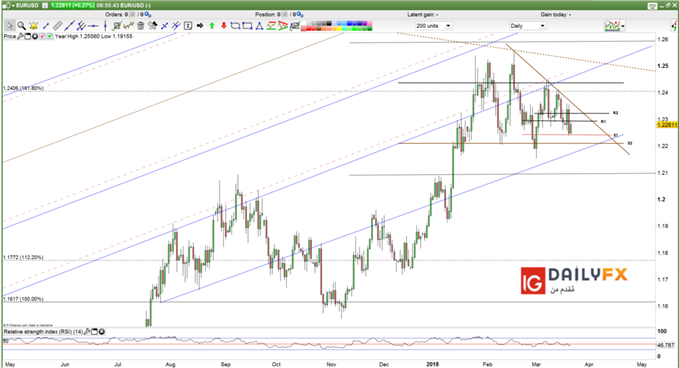
Task: Select the triangle drawing tool
Action: click(259, 26)
